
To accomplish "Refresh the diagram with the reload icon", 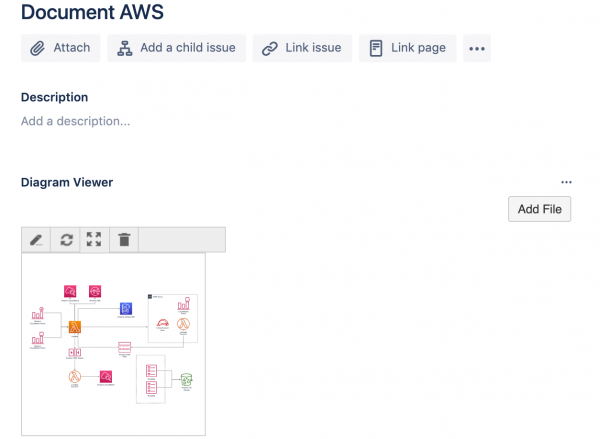I will 66,240.
